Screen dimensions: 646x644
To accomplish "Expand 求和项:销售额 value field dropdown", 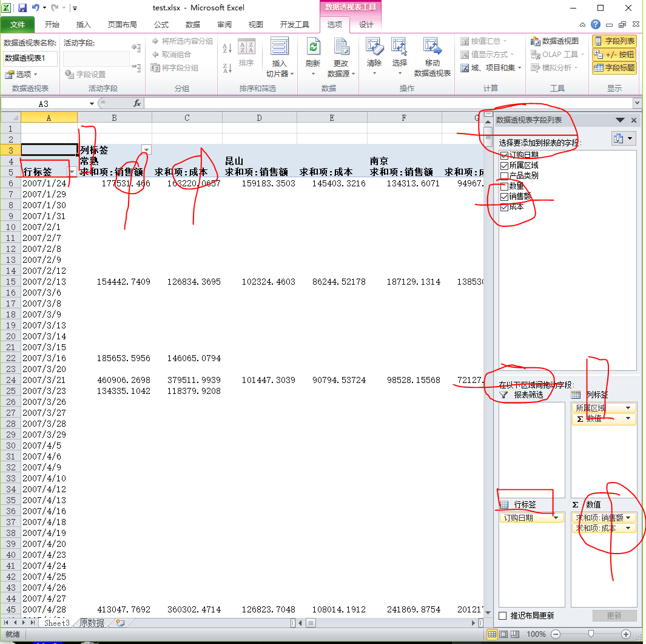I will (628, 518).
